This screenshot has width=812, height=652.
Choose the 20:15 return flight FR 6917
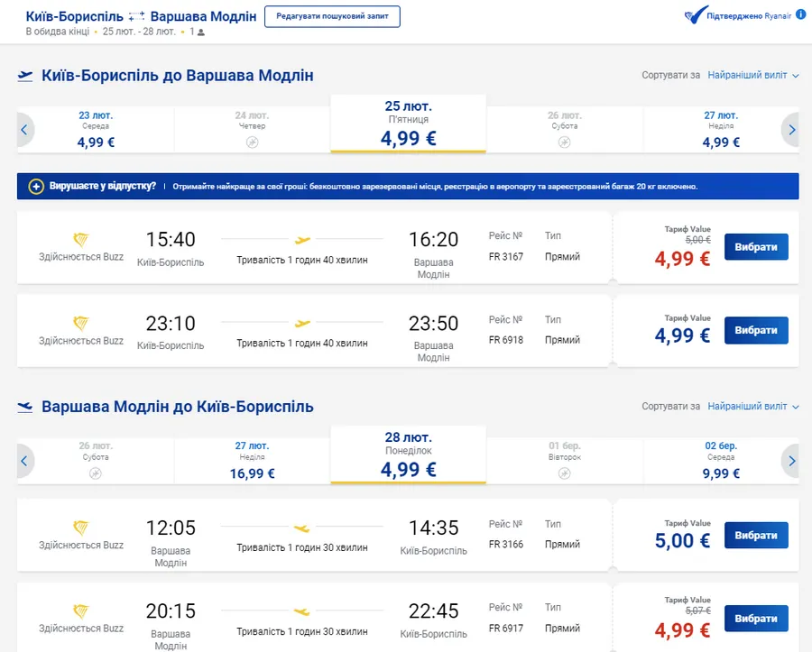pyautogui.click(x=755, y=619)
